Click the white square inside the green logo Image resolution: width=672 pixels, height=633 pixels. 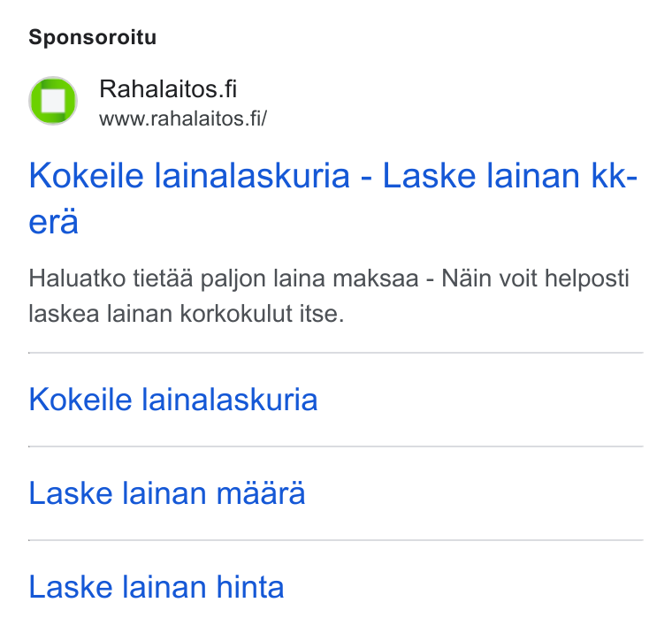tap(53, 101)
